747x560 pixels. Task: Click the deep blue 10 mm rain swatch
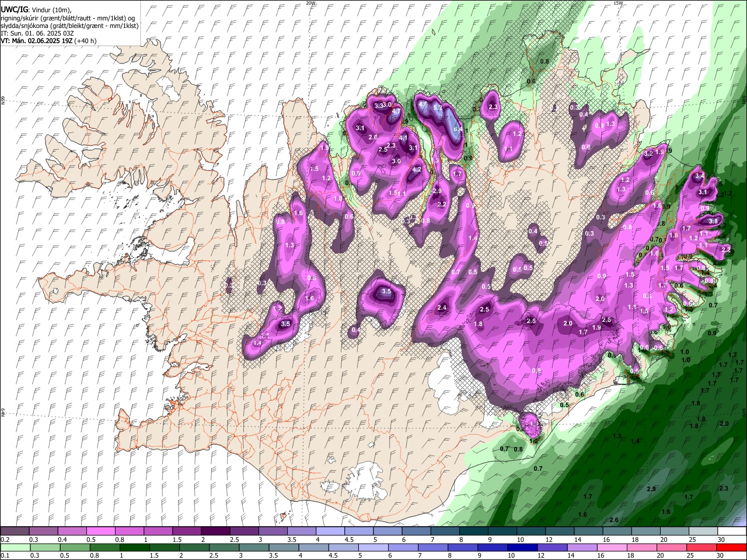tap(522, 548)
